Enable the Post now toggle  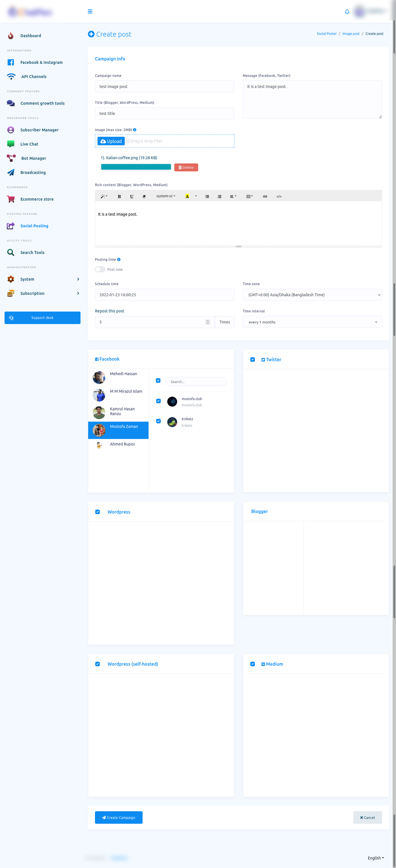[100, 269]
